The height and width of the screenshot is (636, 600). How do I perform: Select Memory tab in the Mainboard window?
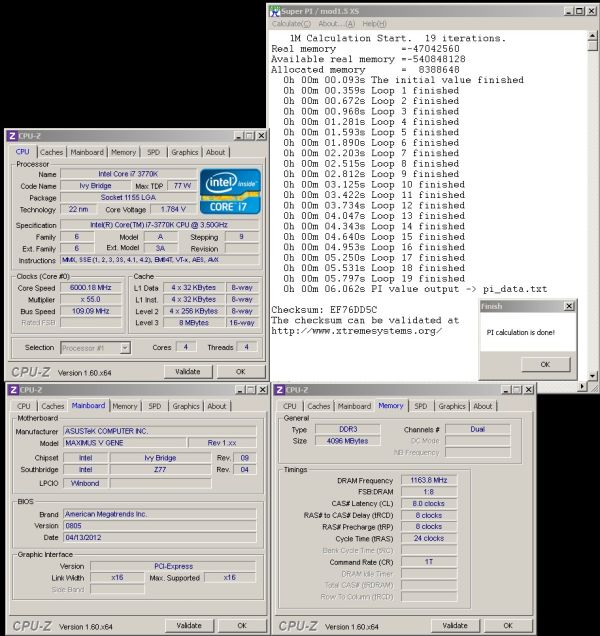(x=125, y=406)
